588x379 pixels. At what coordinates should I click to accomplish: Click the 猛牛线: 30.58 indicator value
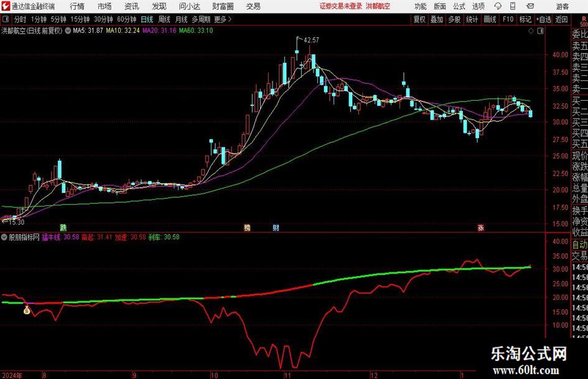60,237
